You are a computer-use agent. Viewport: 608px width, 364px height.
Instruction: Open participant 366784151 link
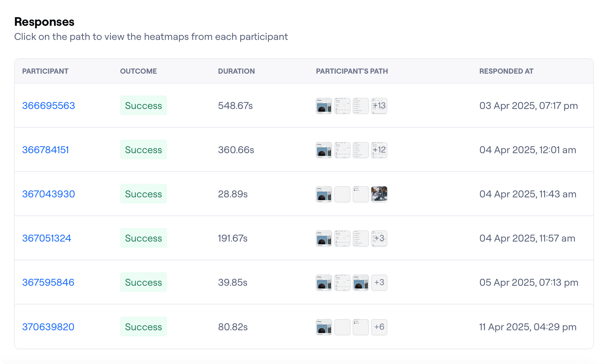(45, 150)
